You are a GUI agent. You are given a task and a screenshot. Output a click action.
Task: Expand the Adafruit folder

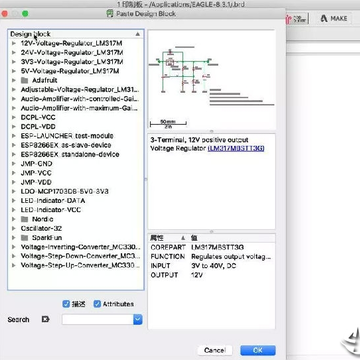coord(14,80)
